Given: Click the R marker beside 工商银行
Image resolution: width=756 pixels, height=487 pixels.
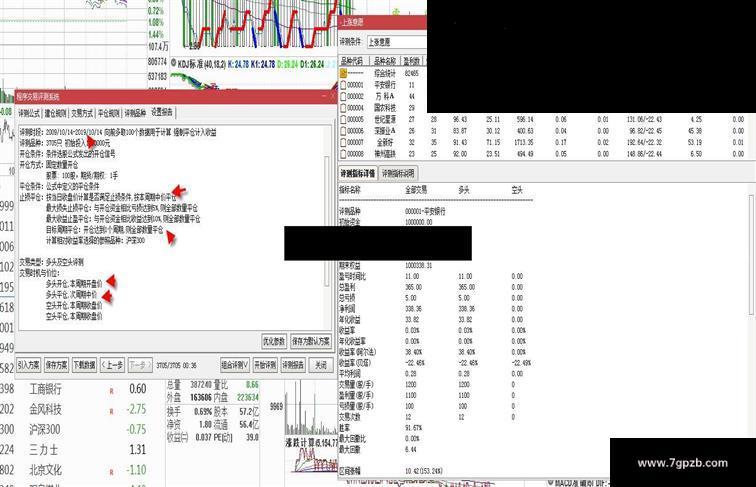Looking at the screenshot, I should pos(111,391).
